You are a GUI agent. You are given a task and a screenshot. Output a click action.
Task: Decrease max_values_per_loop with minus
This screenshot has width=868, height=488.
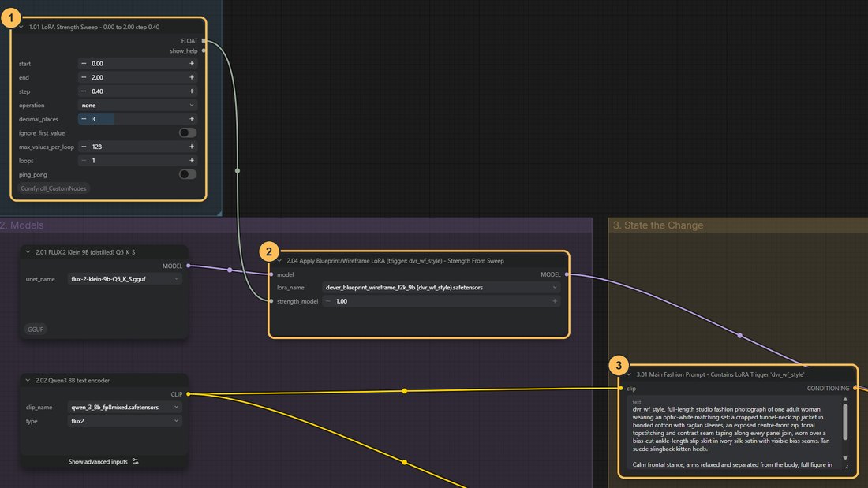(84, 147)
